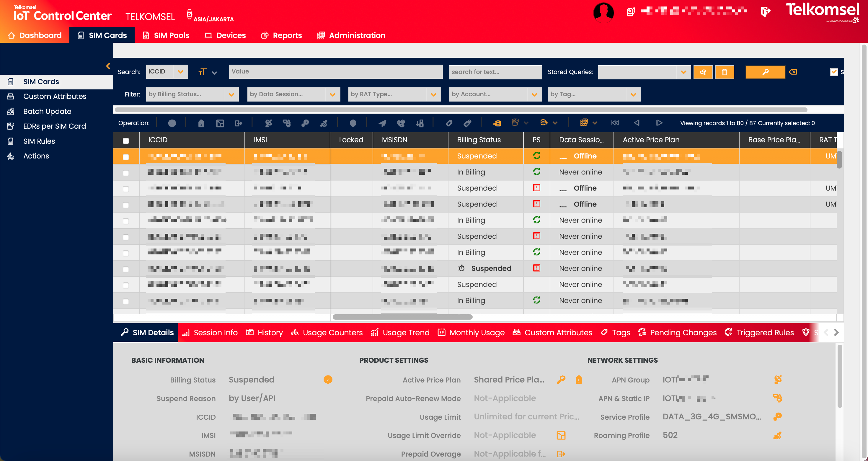Click the delete stored query trash icon
Viewport: 868px width, 461px height.
(724, 72)
